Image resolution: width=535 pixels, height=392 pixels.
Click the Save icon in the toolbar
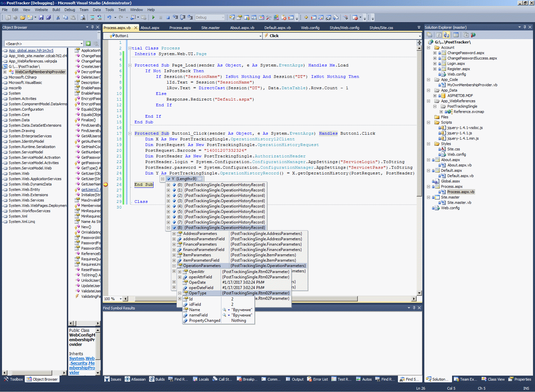coord(41,17)
